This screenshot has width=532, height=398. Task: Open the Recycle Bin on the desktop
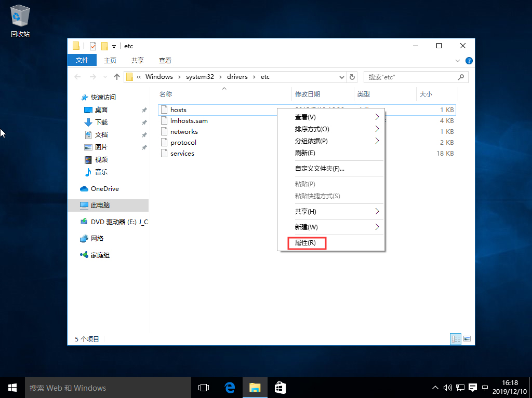coord(19,16)
